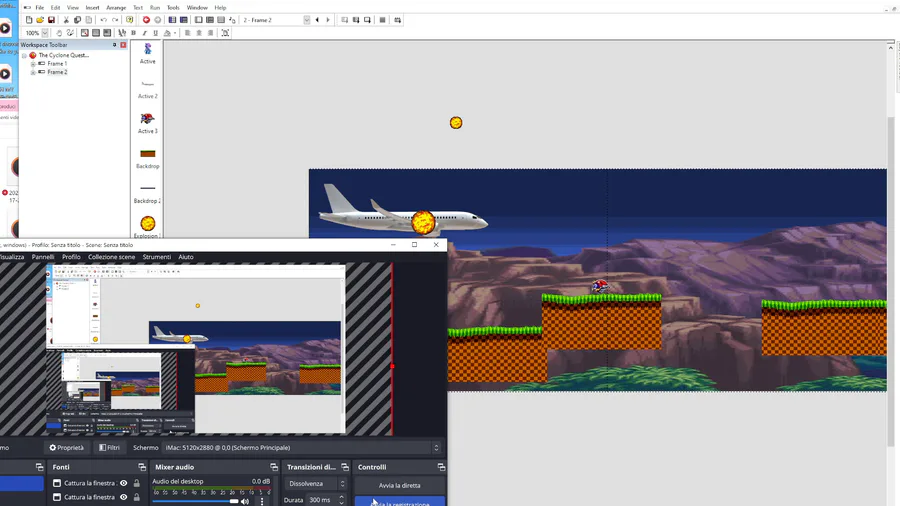Viewport: 900px width, 506px height.
Task: Mute Audio del desktop speaker icon
Action: pyautogui.click(x=245, y=501)
